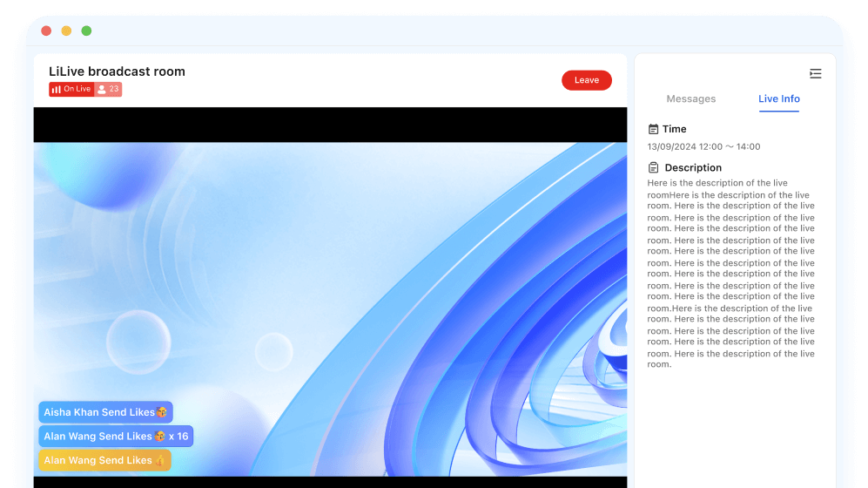868x488 pixels.
Task: Select the Live Info tab
Action: (778, 98)
